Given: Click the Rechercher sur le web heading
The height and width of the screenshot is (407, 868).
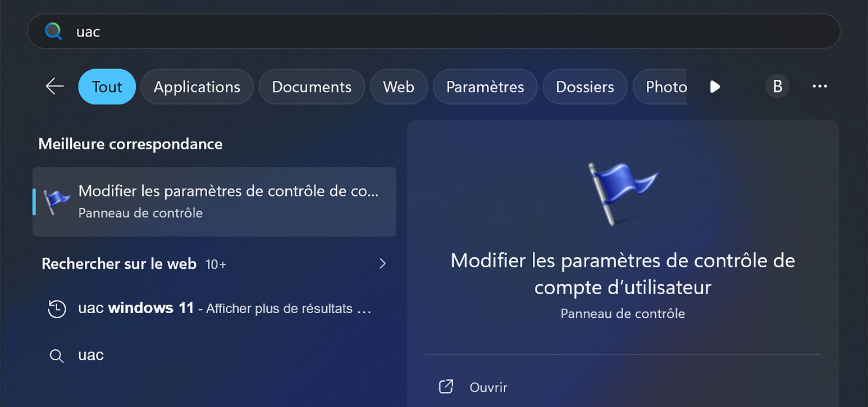Looking at the screenshot, I should [119, 263].
